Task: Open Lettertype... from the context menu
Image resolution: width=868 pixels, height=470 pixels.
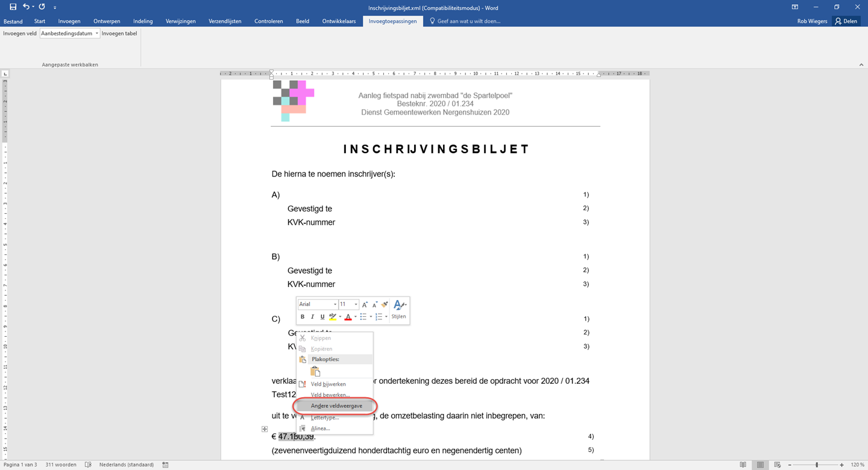Action: (335, 417)
